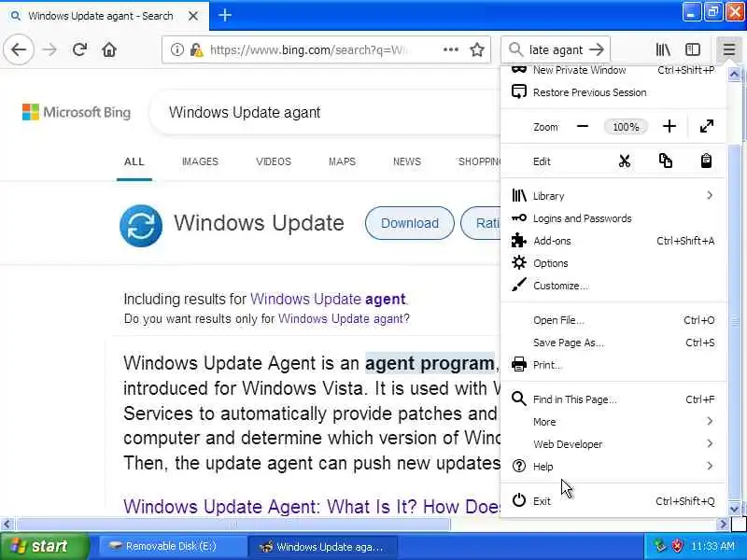Toggle the sidebars toolbar button
The width and height of the screenshot is (747, 560).
(x=693, y=49)
